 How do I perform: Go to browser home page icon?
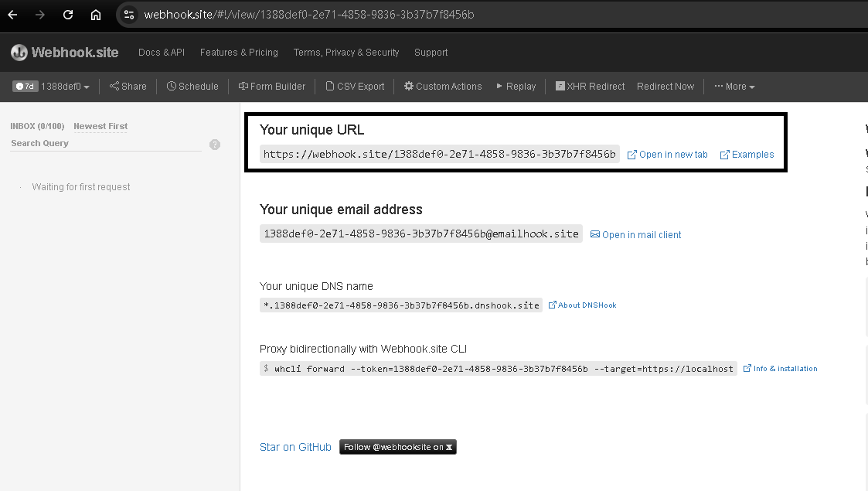[x=96, y=15]
